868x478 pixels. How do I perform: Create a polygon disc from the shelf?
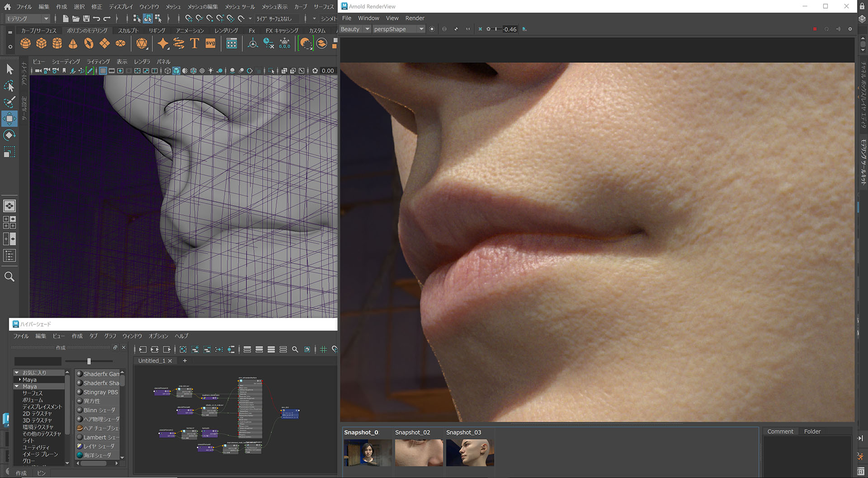tap(120, 43)
